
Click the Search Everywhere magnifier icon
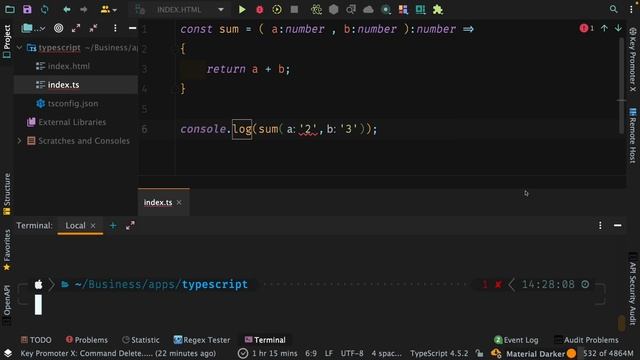point(613,9)
